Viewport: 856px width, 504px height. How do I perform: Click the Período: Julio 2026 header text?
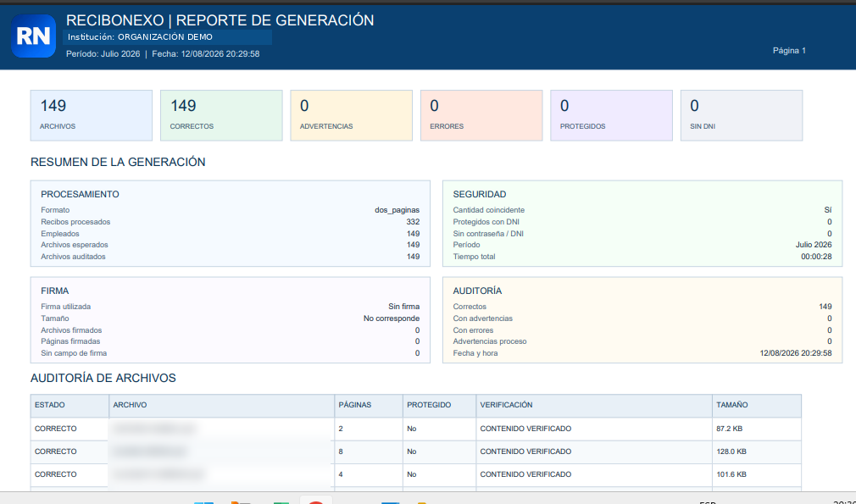tap(103, 54)
